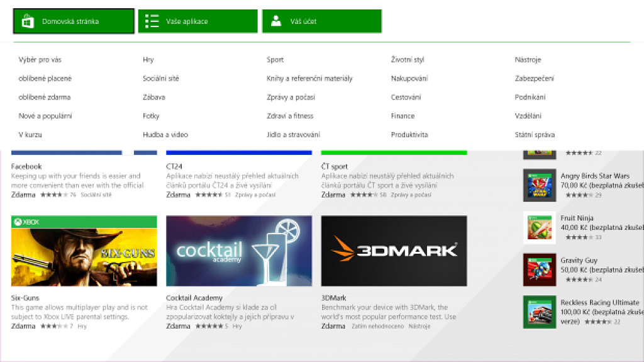Click Zprávy a počasí tag under ČT sport
Screen dimensions: 644x362
(411, 195)
